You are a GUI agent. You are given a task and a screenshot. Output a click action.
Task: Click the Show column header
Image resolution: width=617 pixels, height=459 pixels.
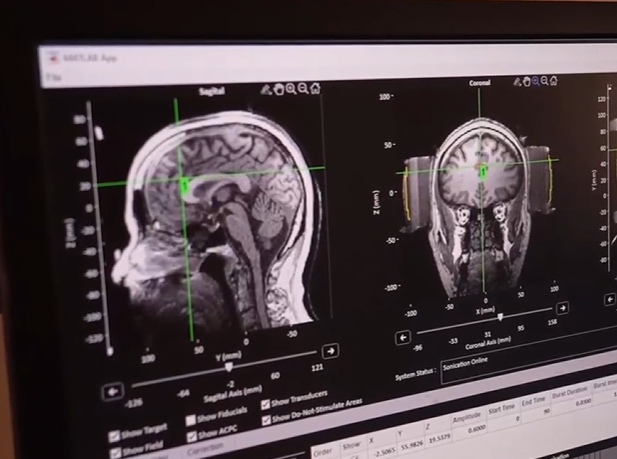pos(351,446)
